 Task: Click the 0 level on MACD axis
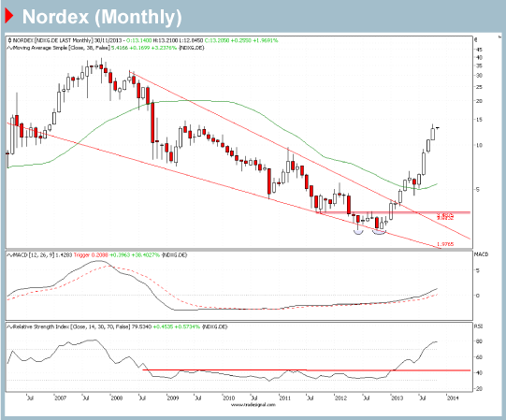tap(478, 296)
